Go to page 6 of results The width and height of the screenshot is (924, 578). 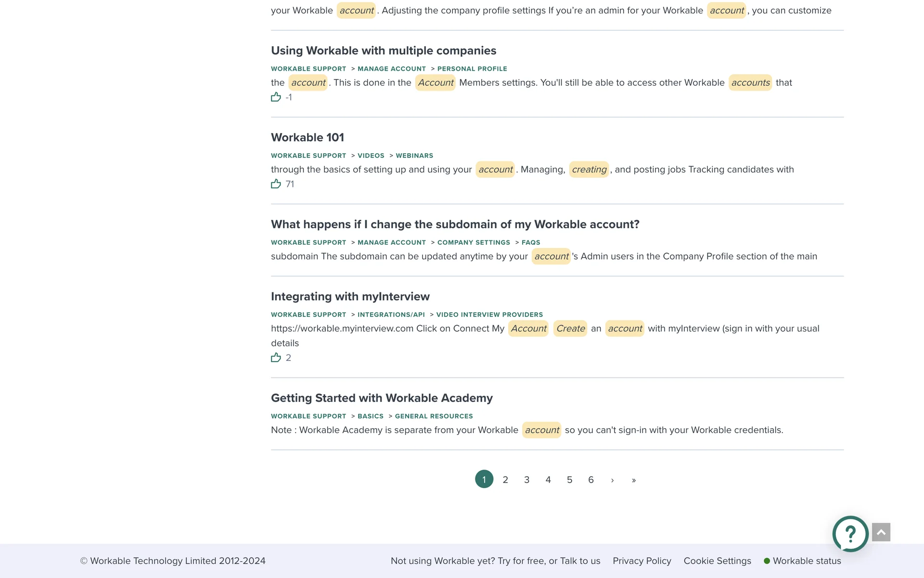[591, 480]
